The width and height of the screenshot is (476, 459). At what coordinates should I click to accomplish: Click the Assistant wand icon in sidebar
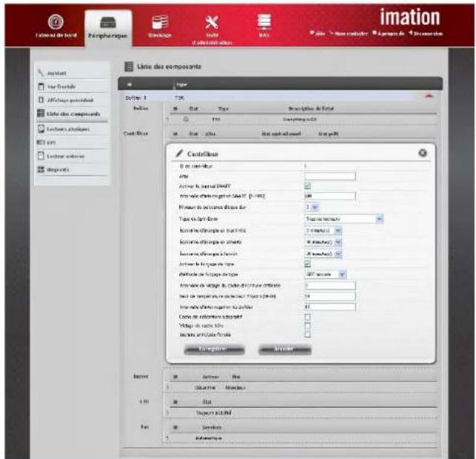click(41, 73)
